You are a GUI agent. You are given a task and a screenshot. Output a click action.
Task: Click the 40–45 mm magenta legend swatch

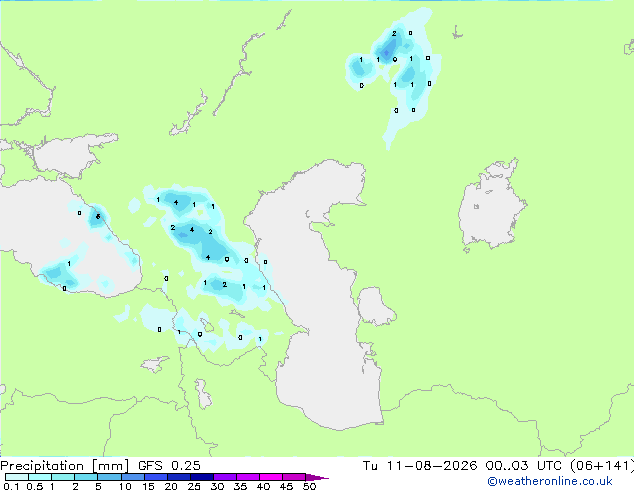pos(271,477)
